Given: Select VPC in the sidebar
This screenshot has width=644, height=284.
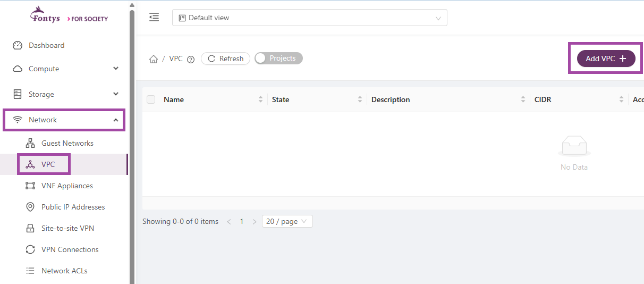Looking at the screenshot, I should (64, 164).
